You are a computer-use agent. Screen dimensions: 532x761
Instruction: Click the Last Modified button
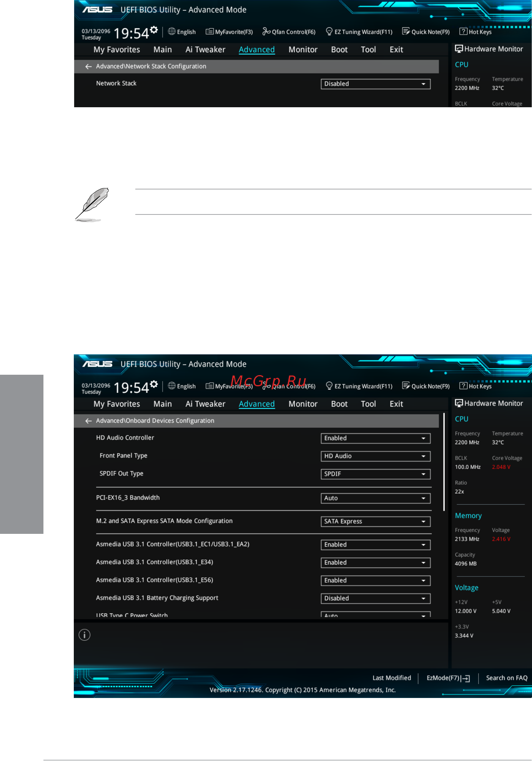[392, 678]
